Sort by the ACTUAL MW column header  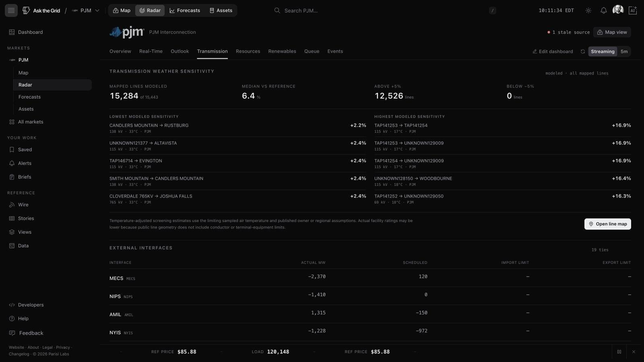pos(313,263)
